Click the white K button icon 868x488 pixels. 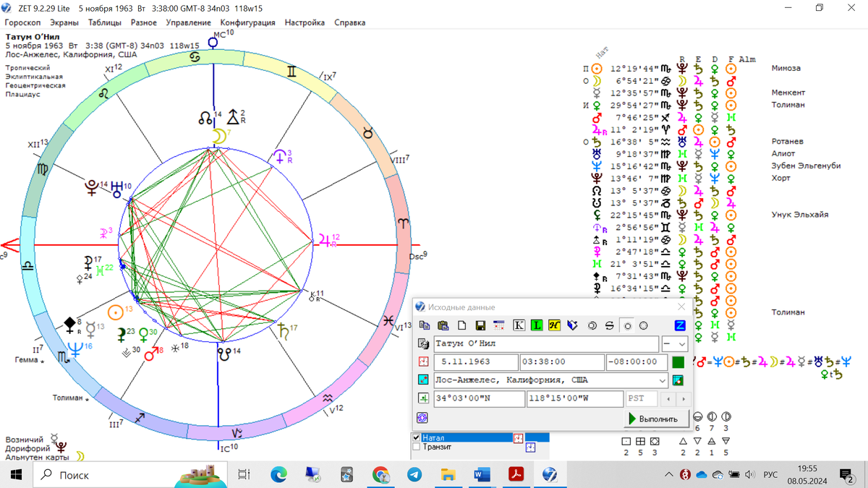[519, 326]
